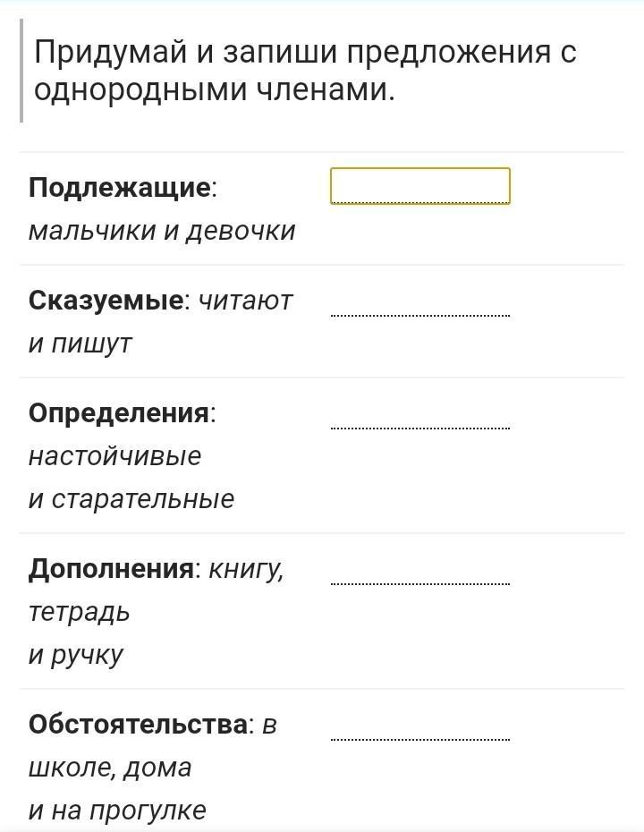This screenshot has width=644, height=832.
Task: Click the italic word тетрадь
Action: tap(80, 612)
